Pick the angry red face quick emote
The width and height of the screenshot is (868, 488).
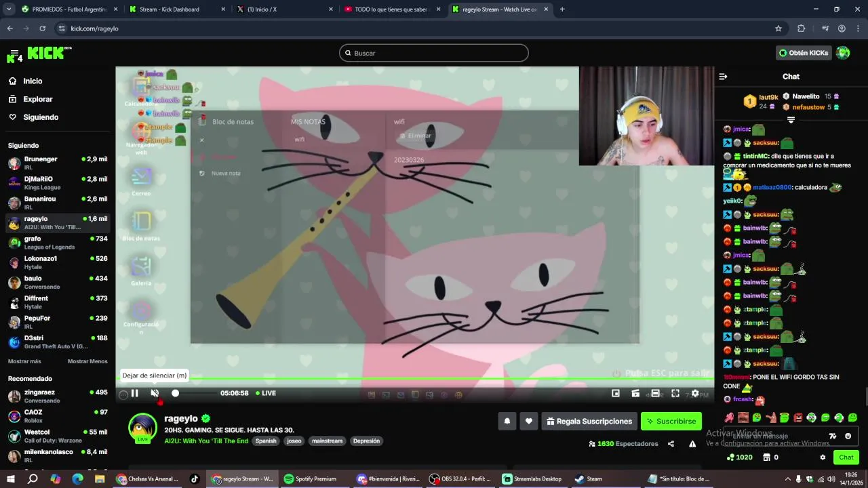(x=797, y=418)
